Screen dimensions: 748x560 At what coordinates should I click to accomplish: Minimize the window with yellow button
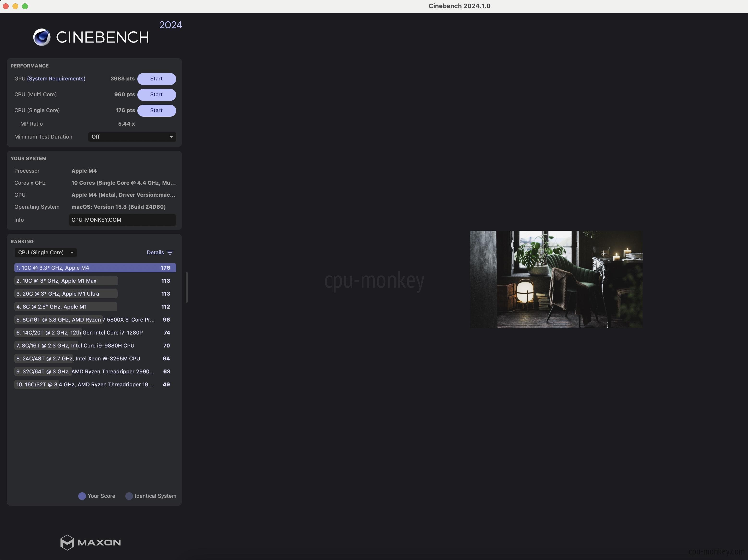[x=15, y=6]
